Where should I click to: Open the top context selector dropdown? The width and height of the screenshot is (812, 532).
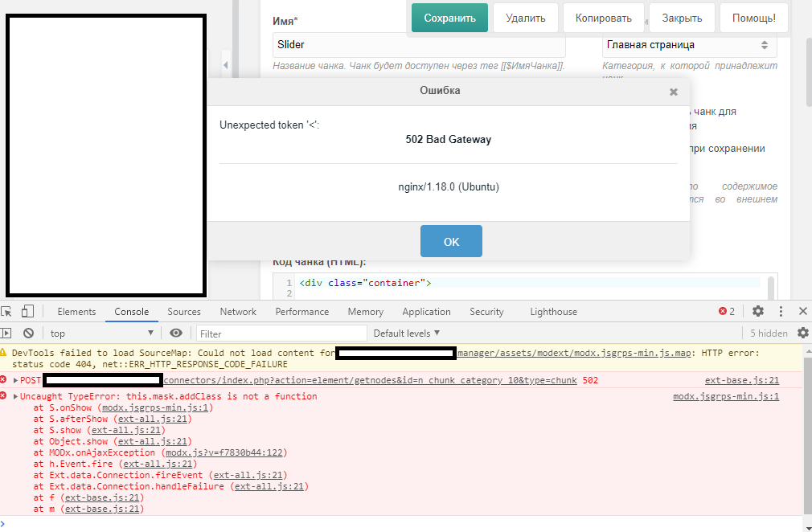coord(102,334)
